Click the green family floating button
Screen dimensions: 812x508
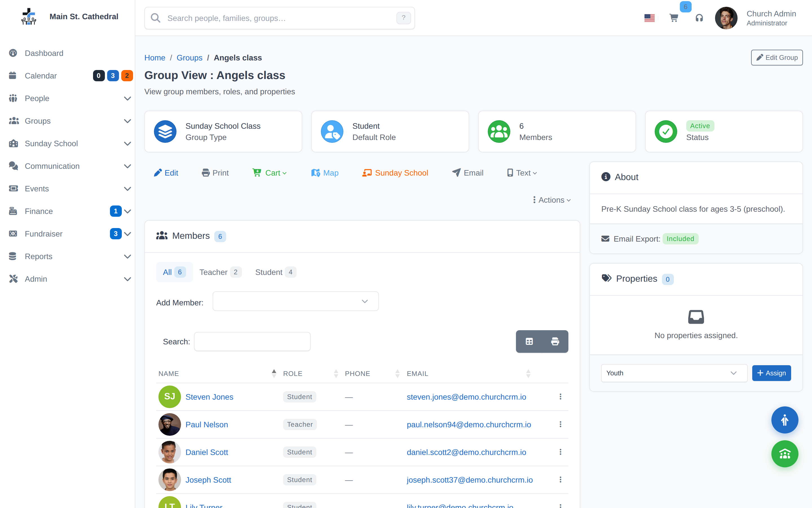(784, 454)
